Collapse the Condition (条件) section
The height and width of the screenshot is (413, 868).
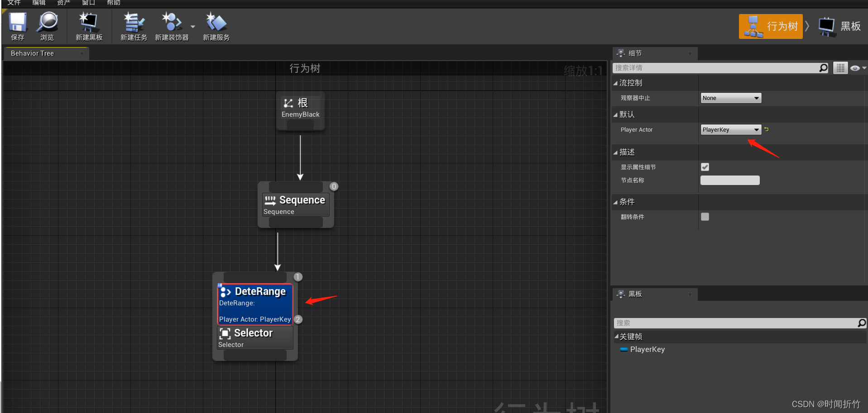point(615,202)
